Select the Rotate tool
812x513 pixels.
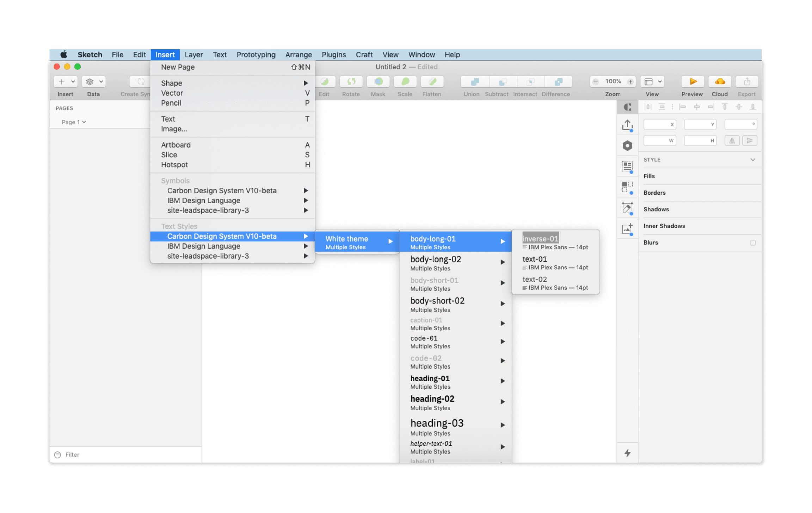point(351,82)
